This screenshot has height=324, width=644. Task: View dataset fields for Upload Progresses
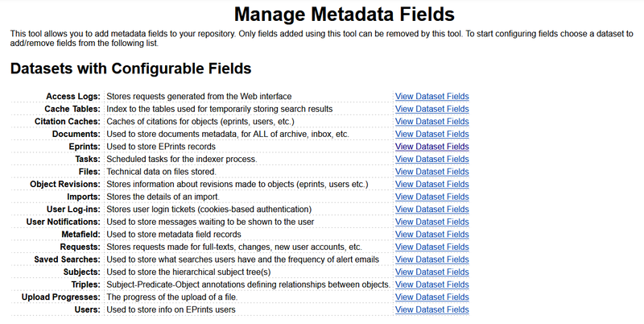click(431, 297)
